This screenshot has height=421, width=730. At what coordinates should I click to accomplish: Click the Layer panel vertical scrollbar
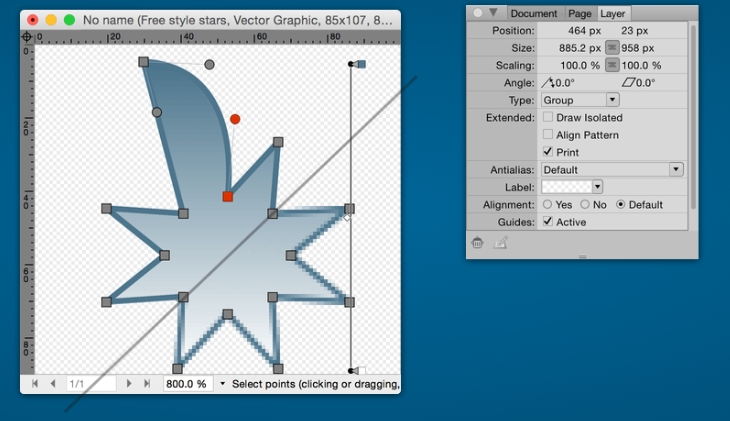[x=693, y=116]
